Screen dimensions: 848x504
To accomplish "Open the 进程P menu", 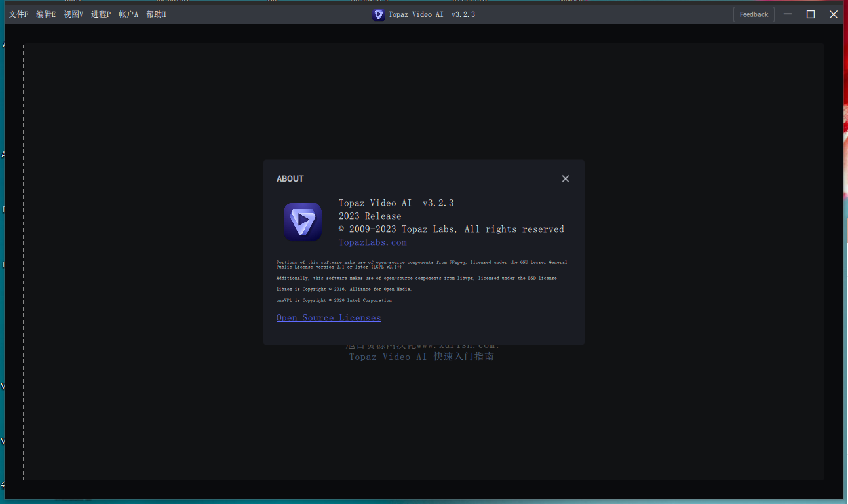I will click(101, 14).
